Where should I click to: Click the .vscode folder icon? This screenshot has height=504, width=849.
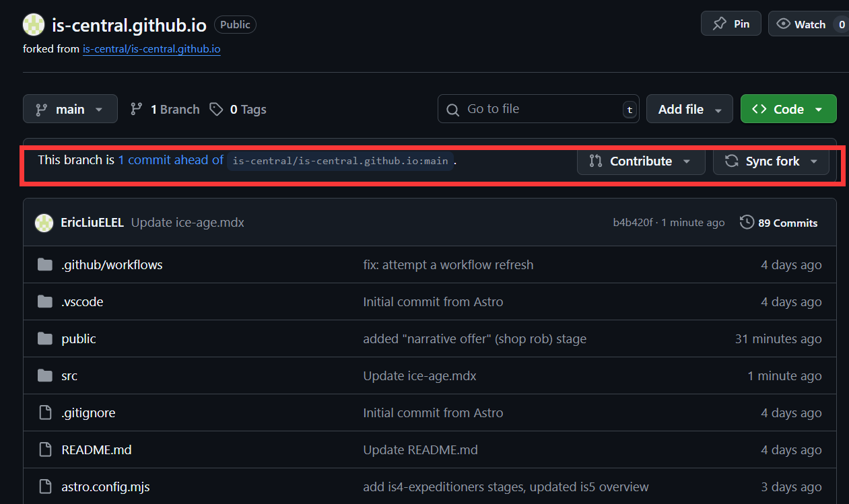point(45,301)
